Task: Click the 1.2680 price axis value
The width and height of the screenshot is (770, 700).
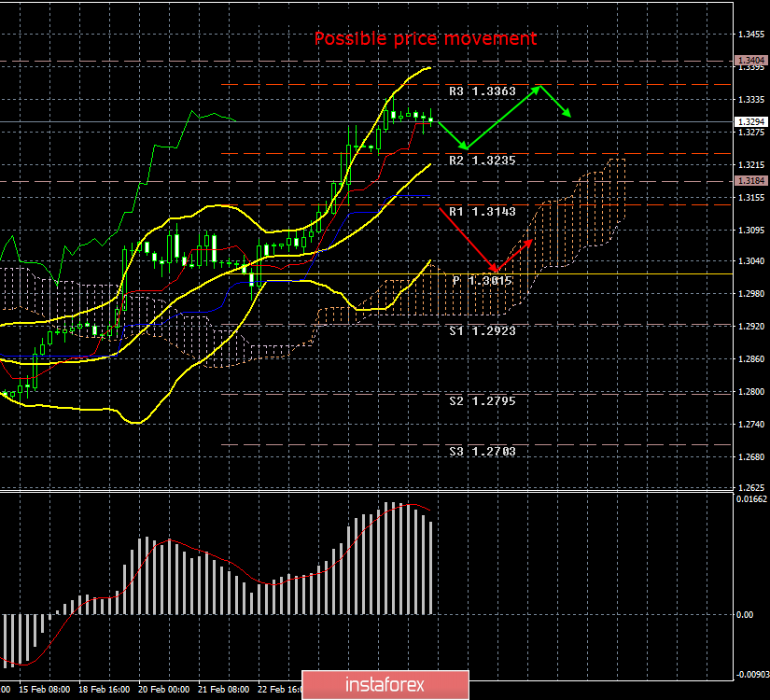Action: [751, 457]
